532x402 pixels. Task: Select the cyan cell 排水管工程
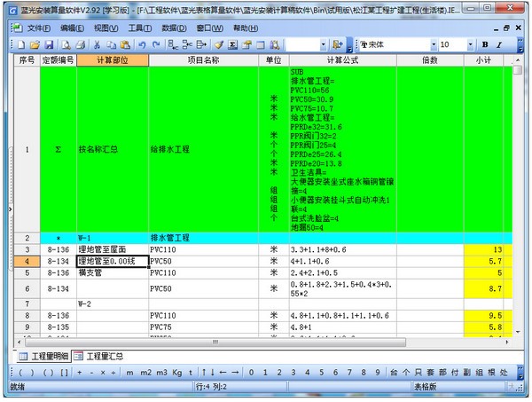pyautogui.click(x=203, y=238)
